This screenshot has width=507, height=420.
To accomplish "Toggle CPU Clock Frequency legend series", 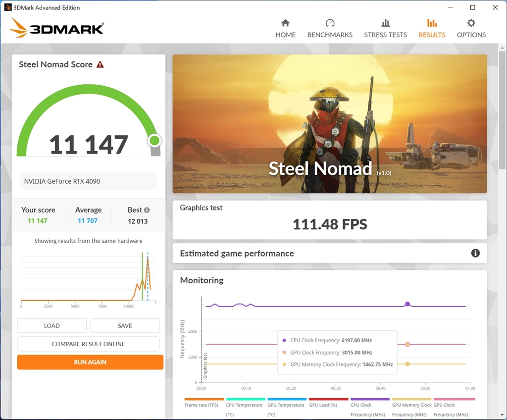I will click(x=369, y=408).
